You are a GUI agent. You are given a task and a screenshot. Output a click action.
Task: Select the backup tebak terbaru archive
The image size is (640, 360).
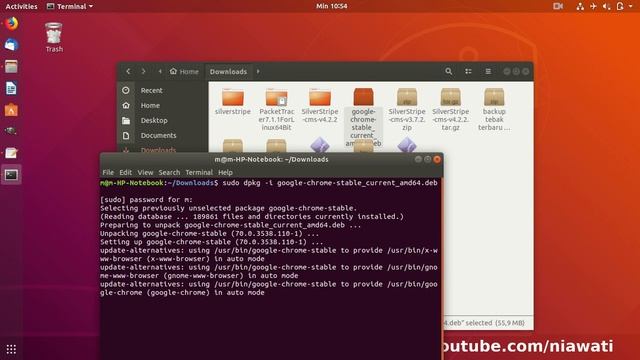click(494, 109)
